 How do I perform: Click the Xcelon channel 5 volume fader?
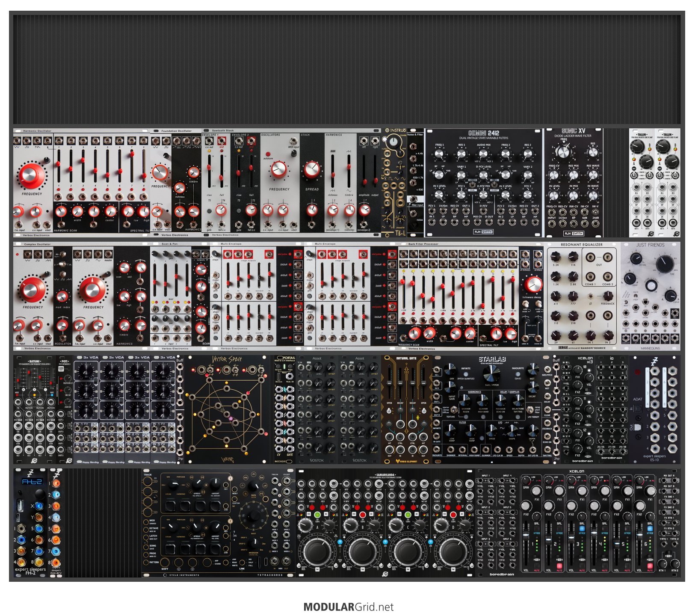click(x=616, y=545)
